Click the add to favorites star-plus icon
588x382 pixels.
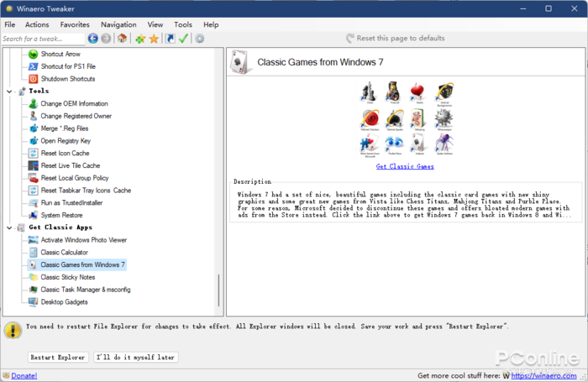140,39
